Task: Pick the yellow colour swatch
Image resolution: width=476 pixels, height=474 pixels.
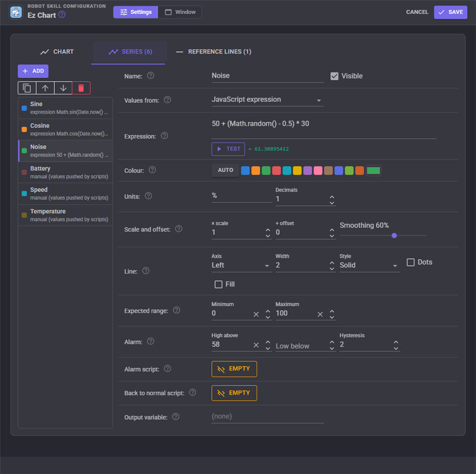Action: [297, 170]
